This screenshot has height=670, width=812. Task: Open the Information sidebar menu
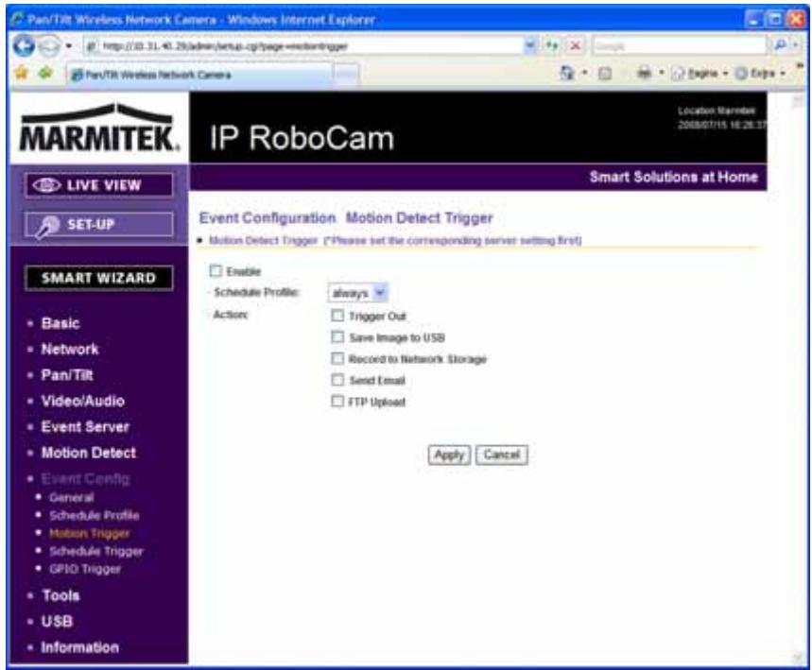[x=80, y=647]
